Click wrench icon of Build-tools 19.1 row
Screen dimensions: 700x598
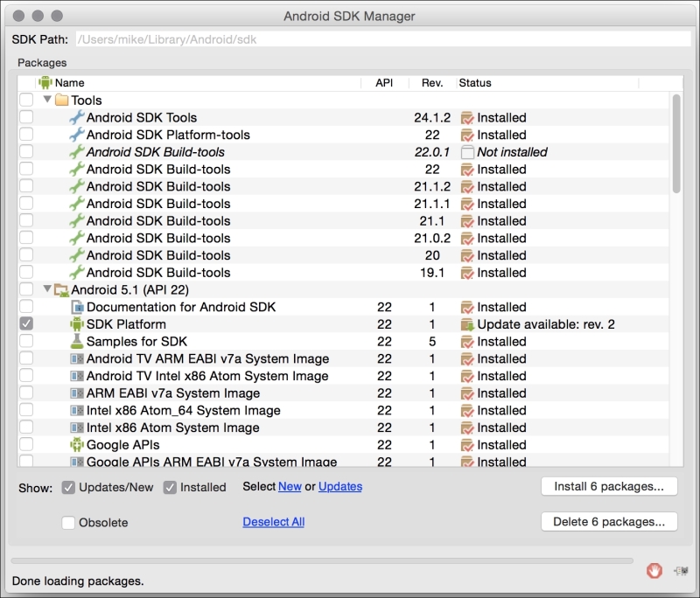click(76, 273)
